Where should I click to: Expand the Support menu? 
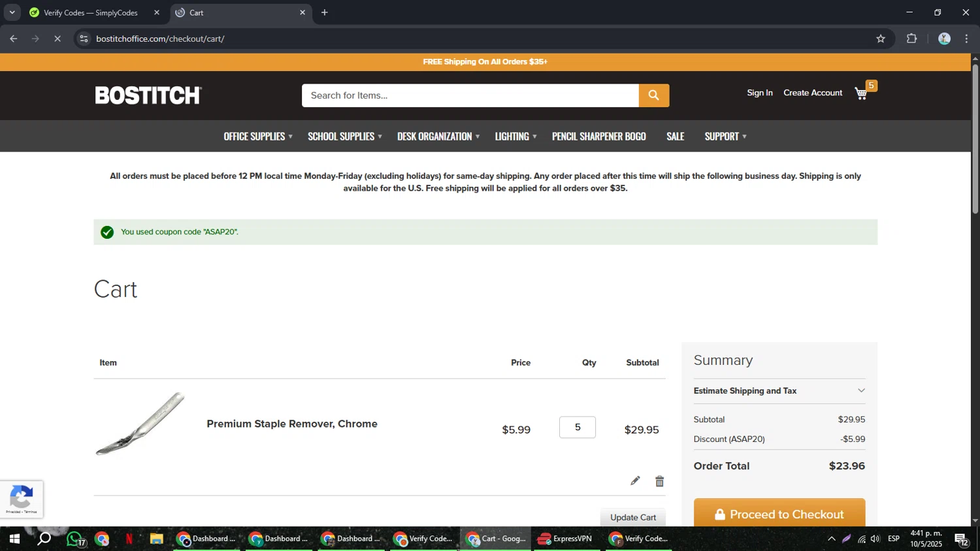point(725,136)
